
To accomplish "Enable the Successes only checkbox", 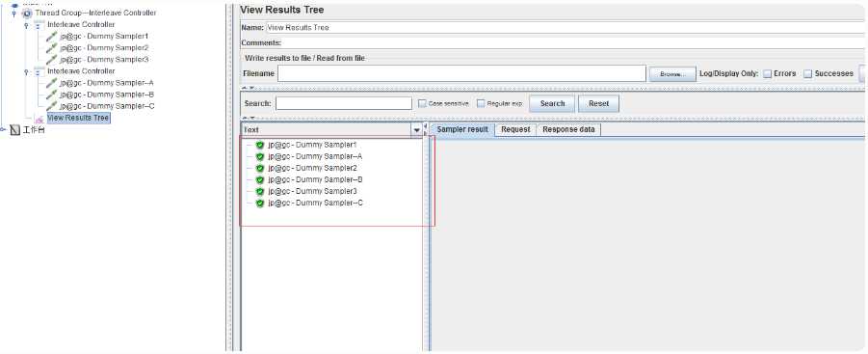I will (807, 73).
